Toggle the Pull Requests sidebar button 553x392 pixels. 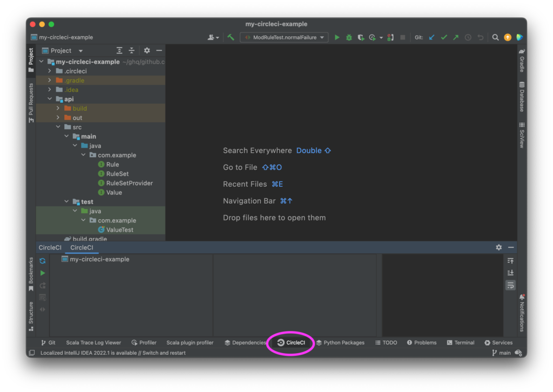point(31,103)
